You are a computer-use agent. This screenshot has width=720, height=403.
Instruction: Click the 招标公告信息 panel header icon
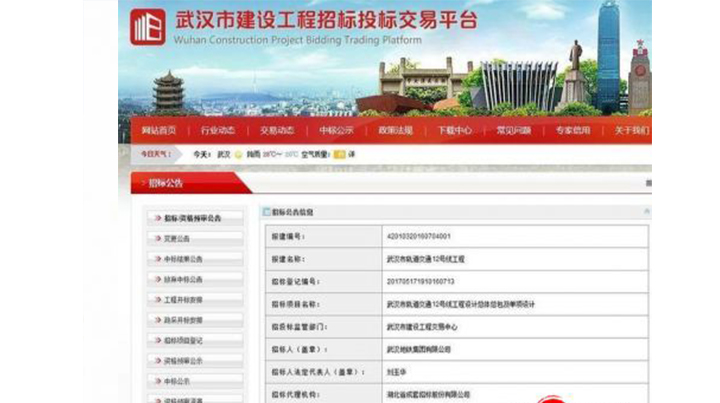pyautogui.click(x=266, y=212)
